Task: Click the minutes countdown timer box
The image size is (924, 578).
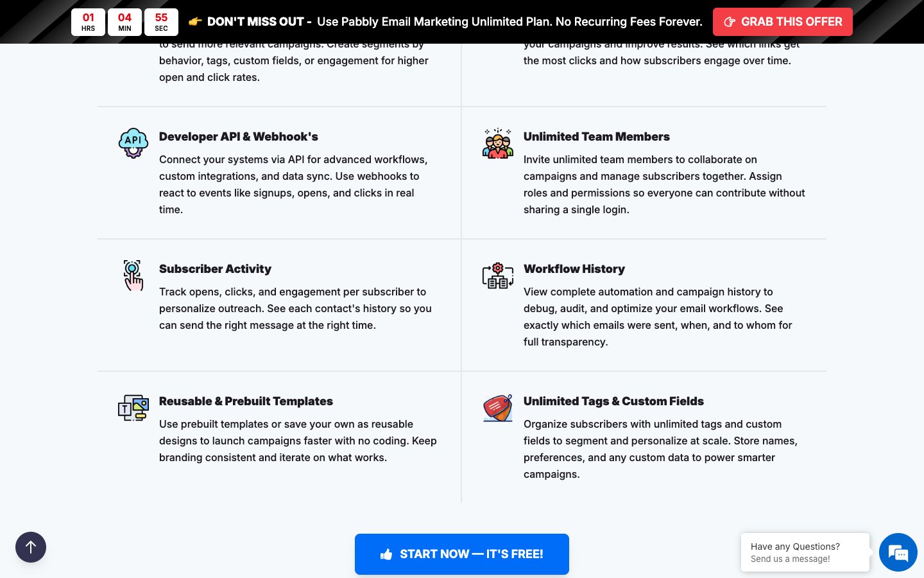Action: (x=125, y=22)
